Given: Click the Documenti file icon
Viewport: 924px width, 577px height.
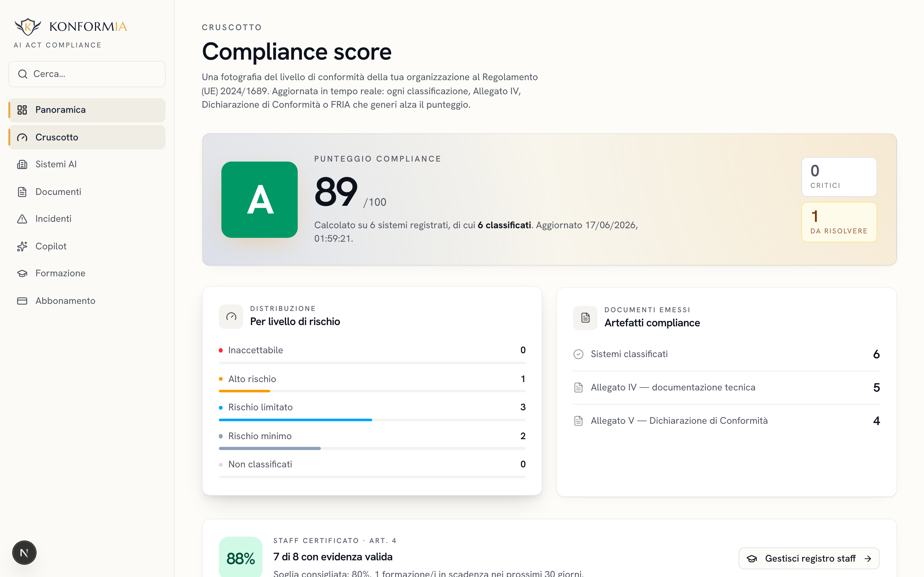Looking at the screenshot, I should click(22, 192).
